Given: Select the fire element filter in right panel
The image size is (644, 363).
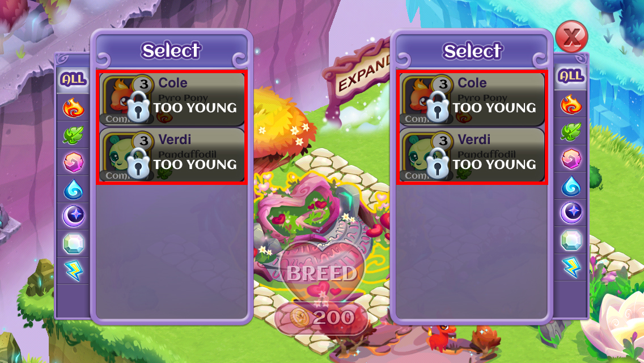Looking at the screenshot, I should pyautogui.click(x=571, y=104).
